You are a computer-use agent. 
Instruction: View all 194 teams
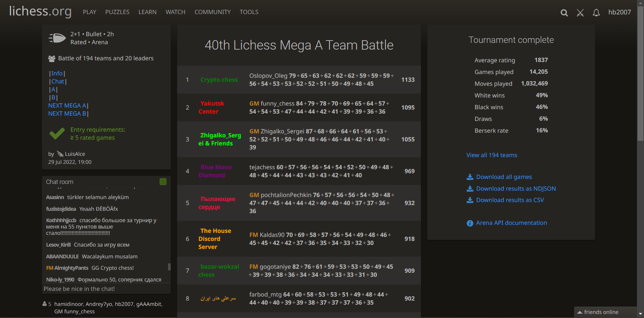point(492,155)
